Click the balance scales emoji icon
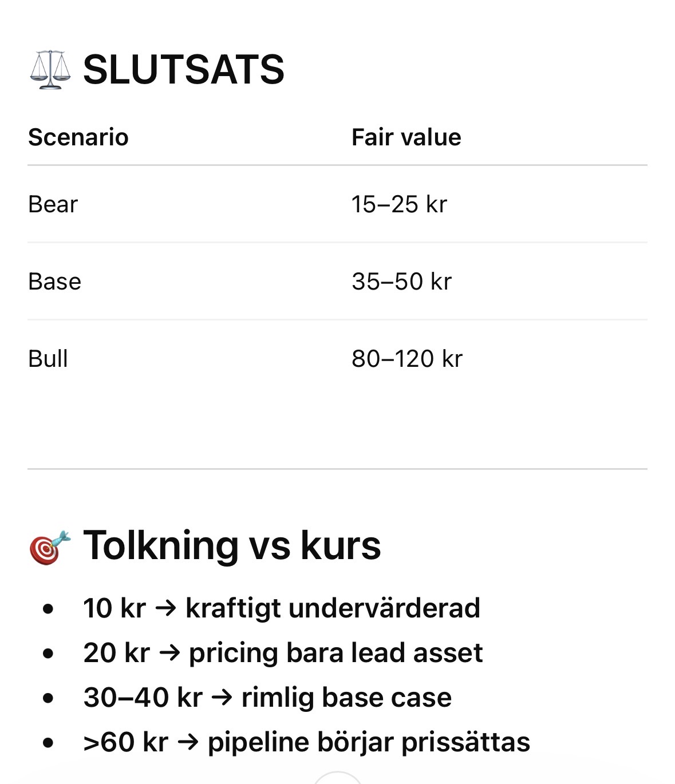 point(50,70)
